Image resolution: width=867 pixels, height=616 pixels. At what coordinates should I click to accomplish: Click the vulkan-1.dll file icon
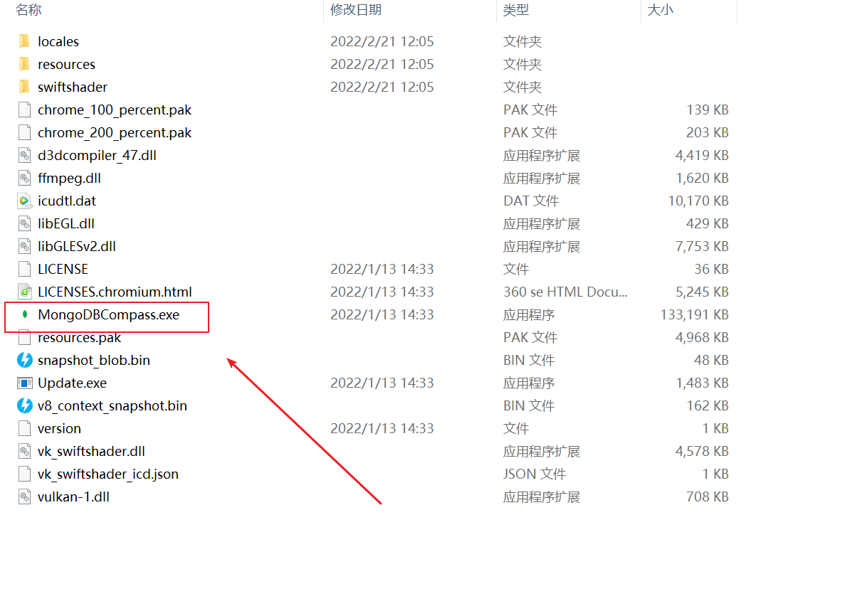(25, 496)
